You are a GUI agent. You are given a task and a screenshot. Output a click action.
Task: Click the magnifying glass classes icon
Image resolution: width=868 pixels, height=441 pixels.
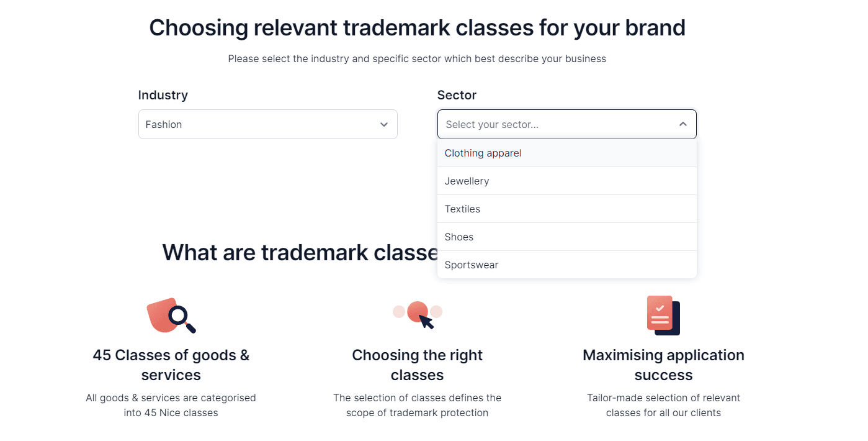(x=171, y=316)
